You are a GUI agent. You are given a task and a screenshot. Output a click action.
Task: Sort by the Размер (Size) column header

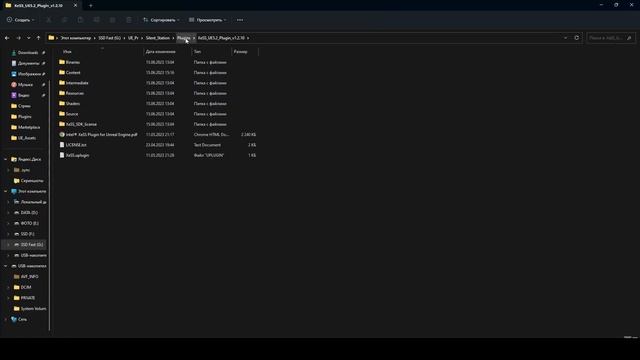click(240, 52)
